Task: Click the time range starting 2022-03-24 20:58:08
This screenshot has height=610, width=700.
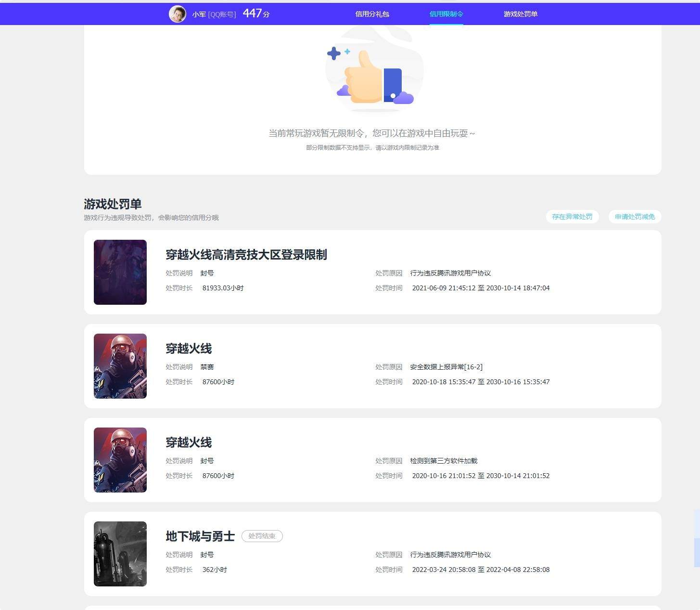Action: [x=481, y=570]
